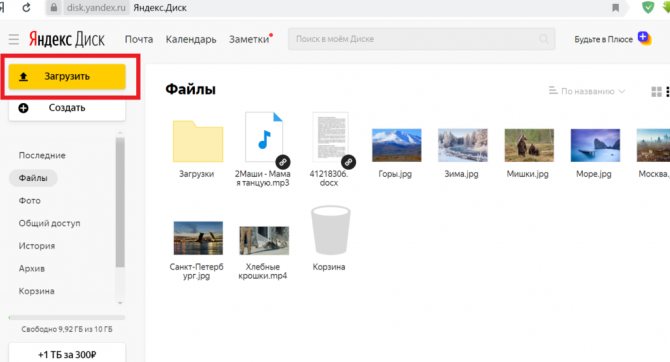Focus the Поиск в моём Диске search field
Image resolution: width=670 pixels, height=362 pixels.
click(421, 39)
